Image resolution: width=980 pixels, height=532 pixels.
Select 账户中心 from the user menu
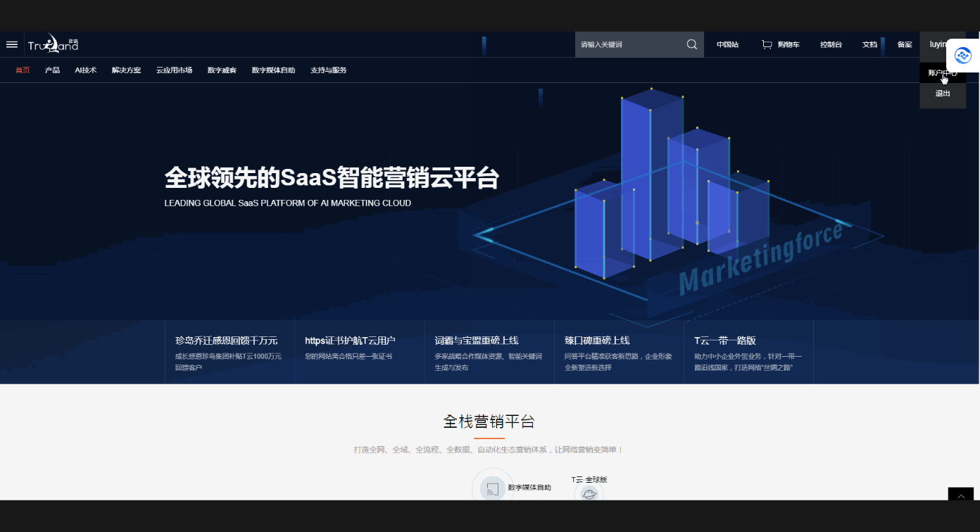[942, 72]
